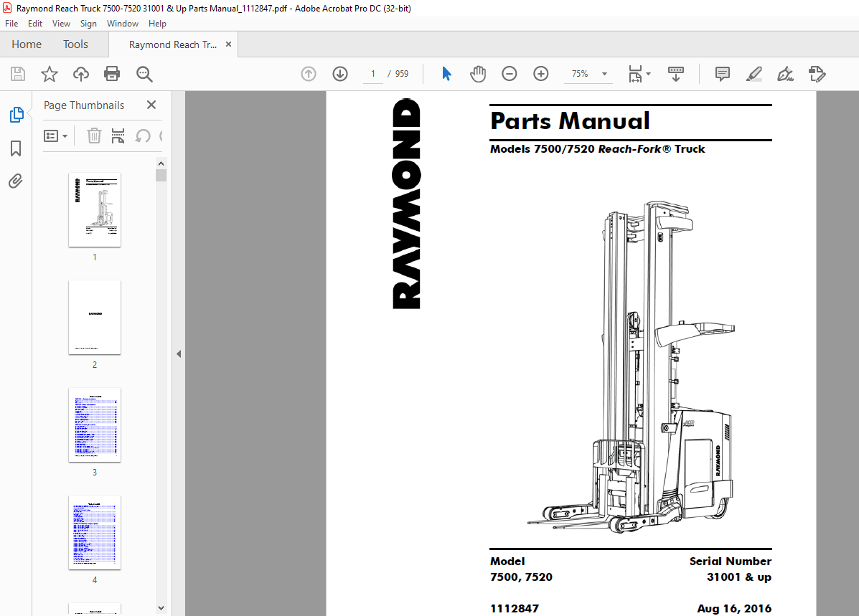The height and width of the screenshot is (616, 859).
Task: Expand the fit page options dropdown
Action: [x=648, y=74]
